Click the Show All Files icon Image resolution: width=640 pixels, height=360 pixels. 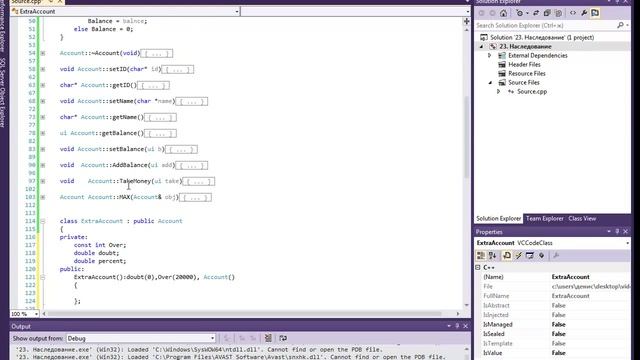tap(559, 13)
